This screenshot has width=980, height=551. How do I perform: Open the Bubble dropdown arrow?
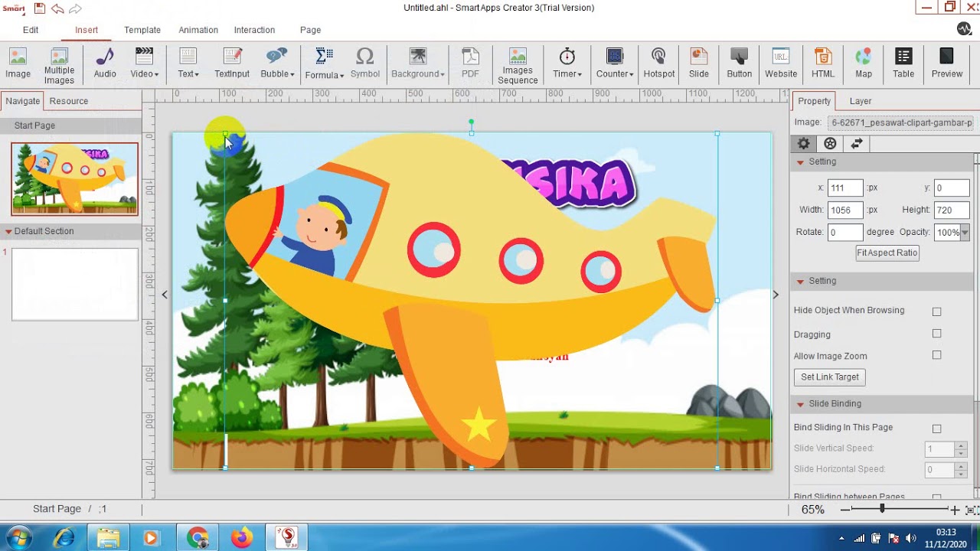(x=292, y=74)
